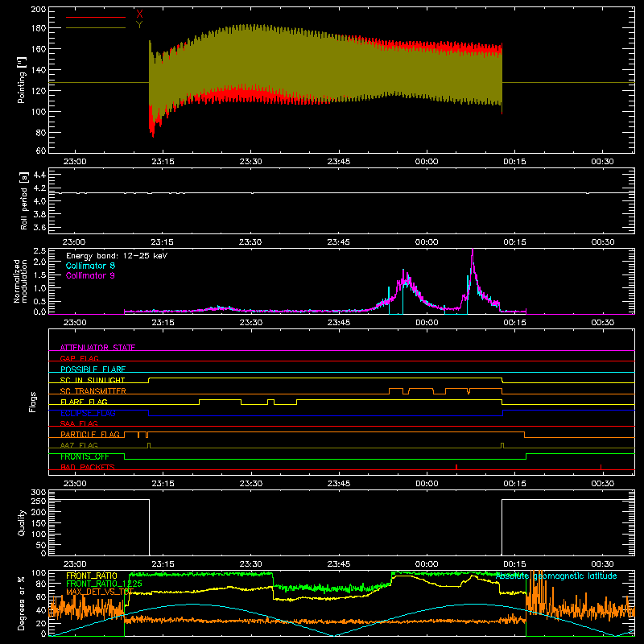Click the "Pointing" y-axis title
This screenshot has height=644, width=644.
coord(22,80)
